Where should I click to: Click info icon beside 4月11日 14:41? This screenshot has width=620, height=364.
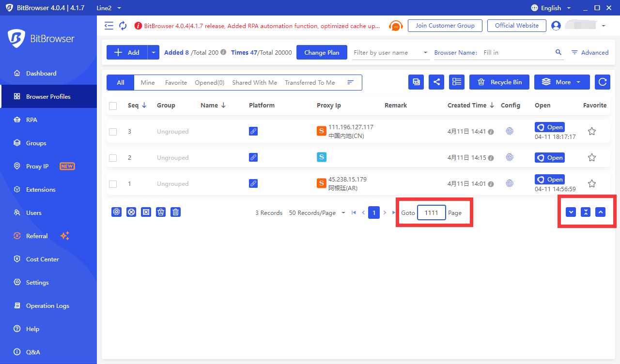point(491,132)
